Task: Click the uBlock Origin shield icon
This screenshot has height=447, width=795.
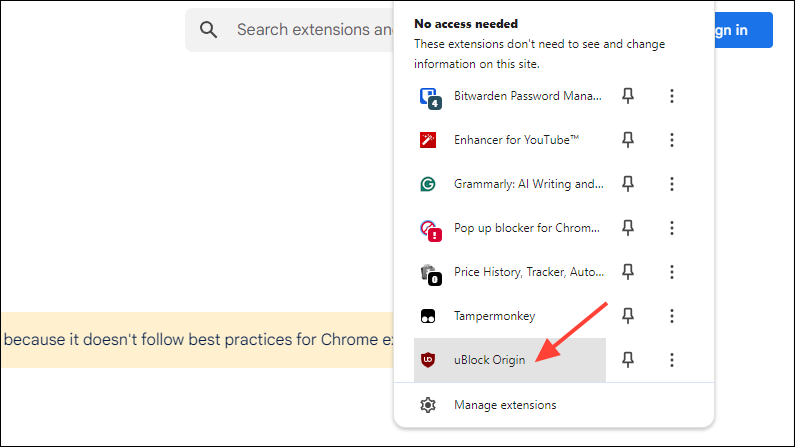Action: click(x=428, y=360)
